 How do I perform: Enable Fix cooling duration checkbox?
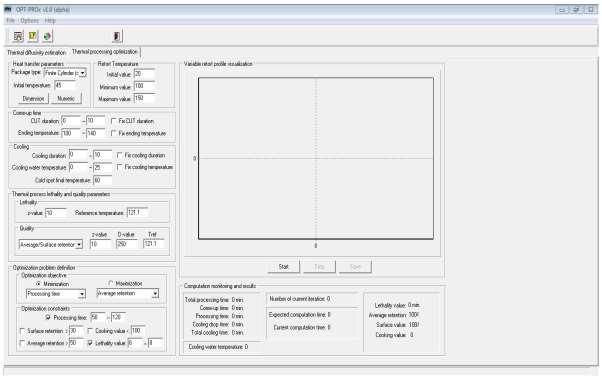[x=119, y=155]
